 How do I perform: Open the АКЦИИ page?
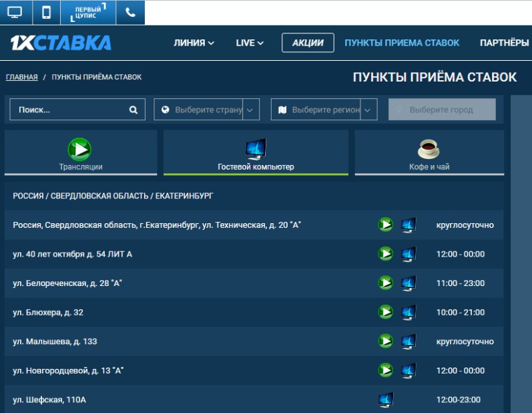[308, 43]
